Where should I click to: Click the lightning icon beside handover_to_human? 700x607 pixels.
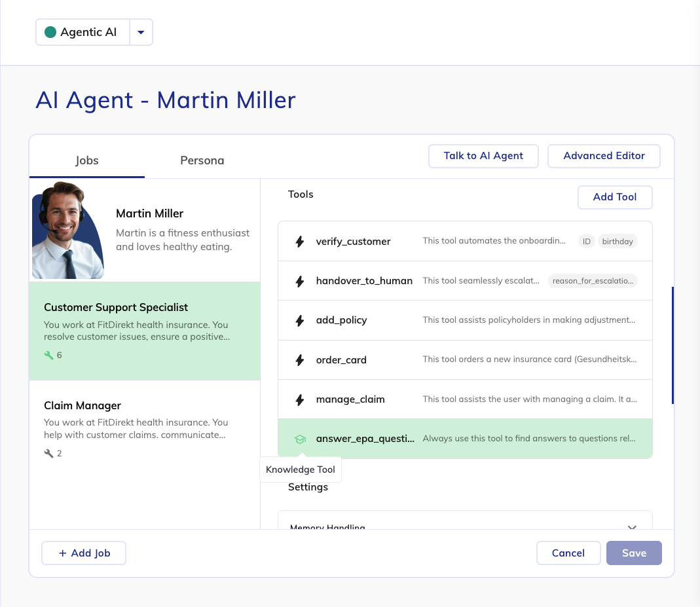tap(300, 281)
